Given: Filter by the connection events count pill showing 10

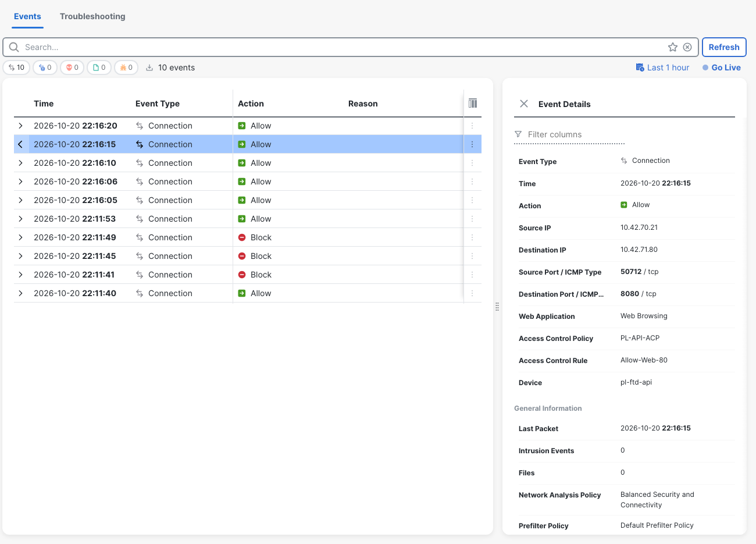Looking at the screenshot, I should coord(16,67).
